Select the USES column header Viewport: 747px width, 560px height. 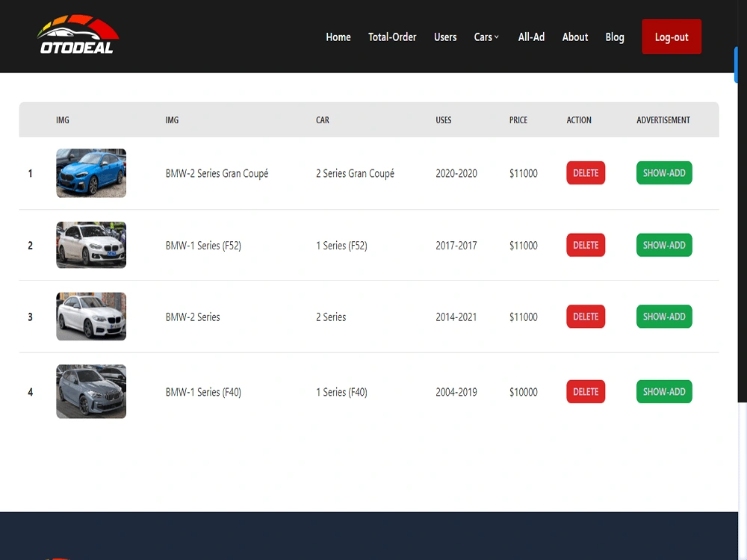(x=443, y=120)
